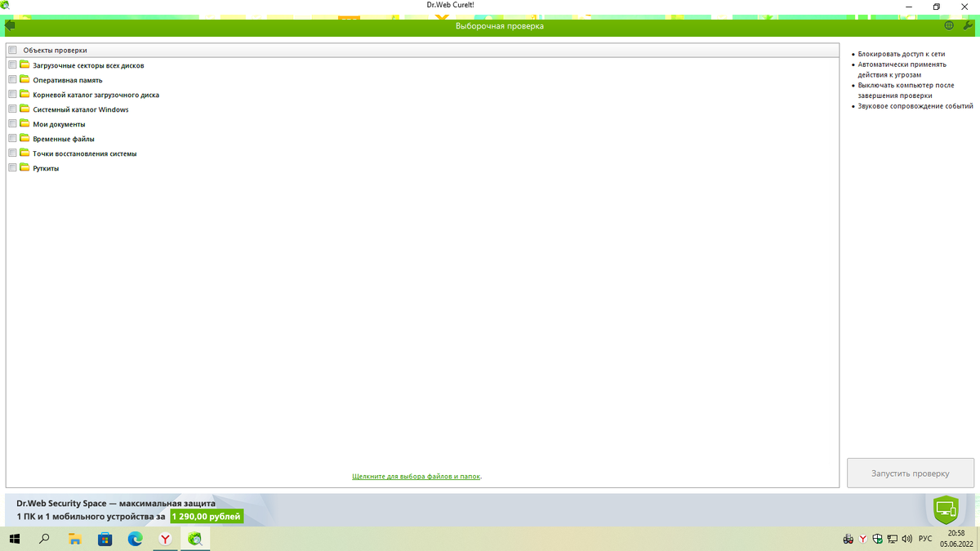Launch Microsoft Store from the taskbar
The height and width of the screenshot is (551, 980).
point(105,539)
